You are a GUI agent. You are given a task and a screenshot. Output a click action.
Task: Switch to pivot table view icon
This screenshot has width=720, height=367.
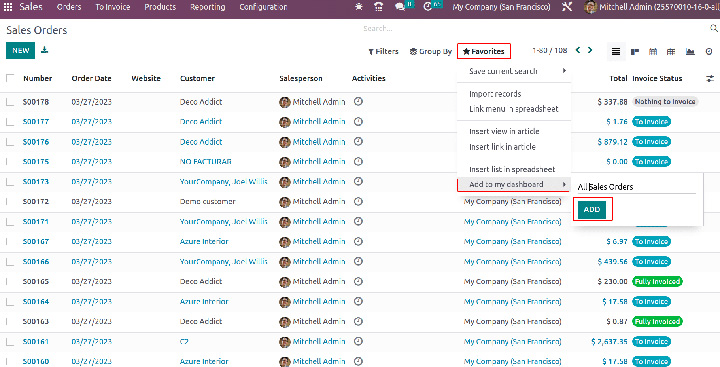tap(671, 51)
